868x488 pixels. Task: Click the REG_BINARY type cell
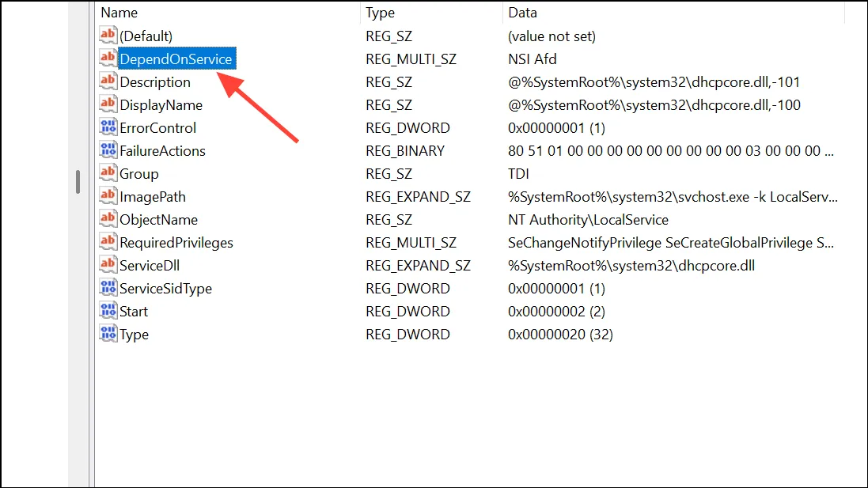[405, 151]
